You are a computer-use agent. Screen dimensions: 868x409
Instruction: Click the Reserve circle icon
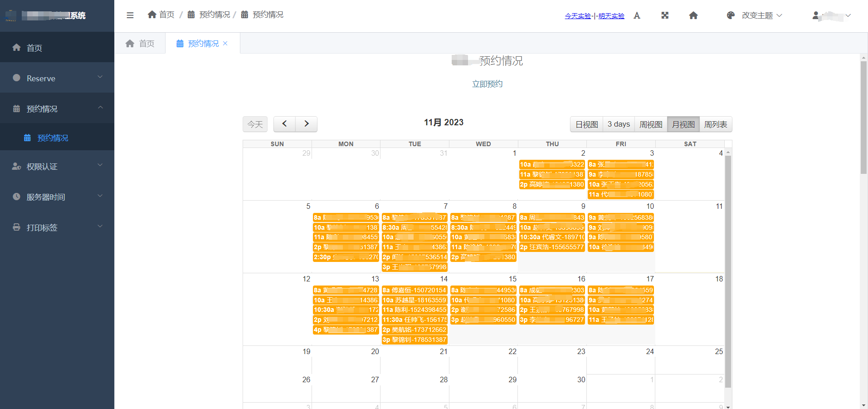point(17,78)
